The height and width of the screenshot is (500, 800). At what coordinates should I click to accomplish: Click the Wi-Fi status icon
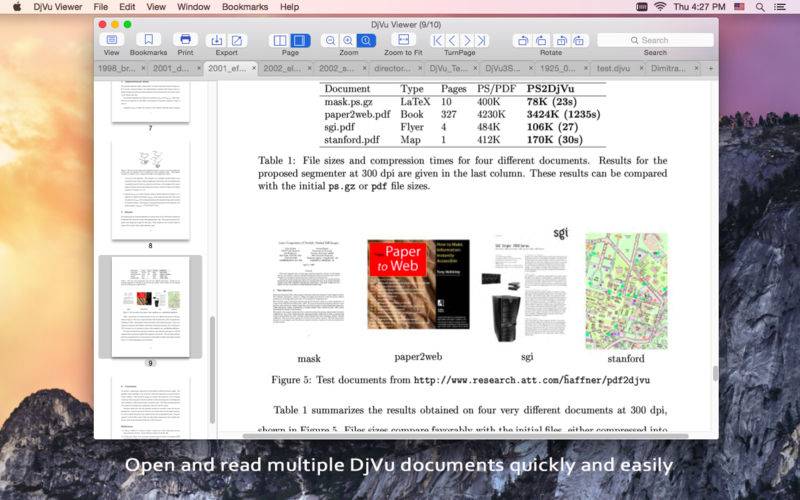[660, 7]
